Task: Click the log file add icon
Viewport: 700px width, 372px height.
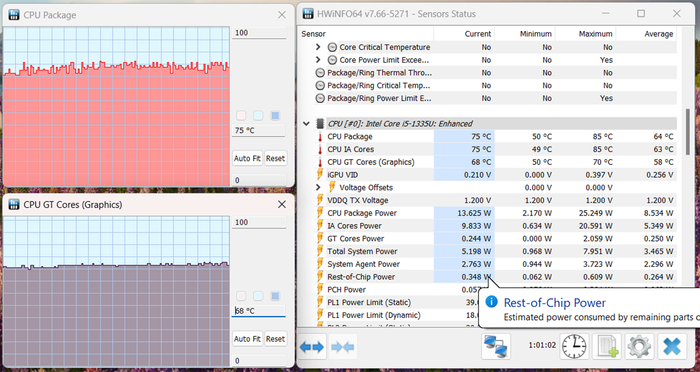Action: pos(607,346)
